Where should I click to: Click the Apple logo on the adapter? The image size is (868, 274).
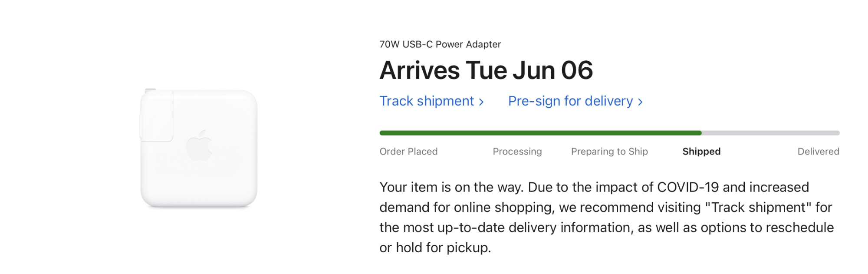point(199,145)
